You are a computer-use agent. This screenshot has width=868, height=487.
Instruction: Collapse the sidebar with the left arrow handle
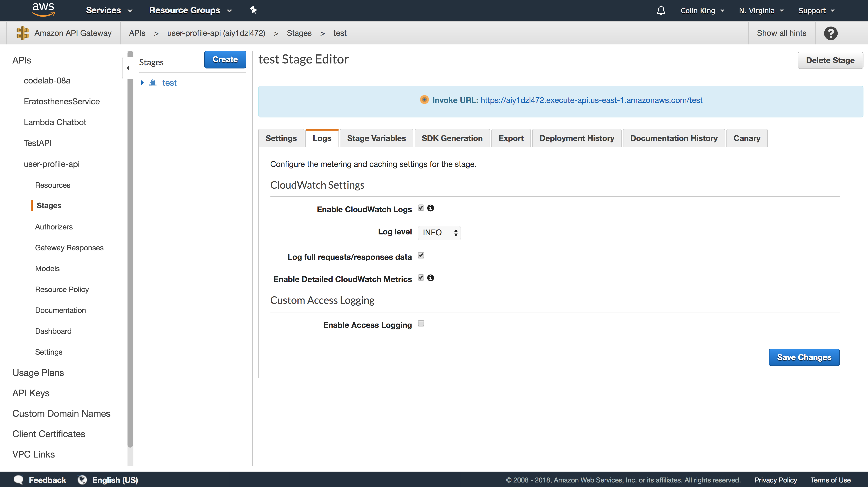click(x=128, y=68)
